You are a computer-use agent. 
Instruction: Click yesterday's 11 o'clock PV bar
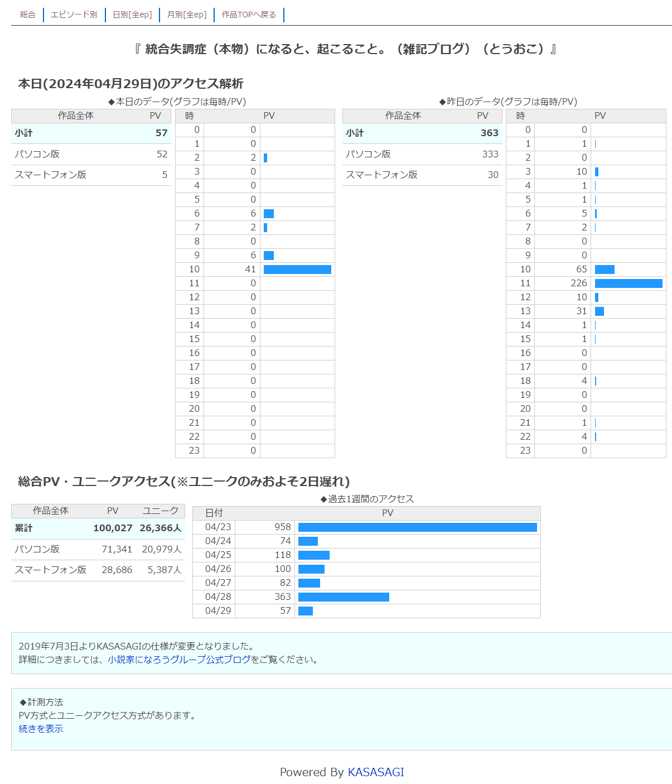pos(629,283)
